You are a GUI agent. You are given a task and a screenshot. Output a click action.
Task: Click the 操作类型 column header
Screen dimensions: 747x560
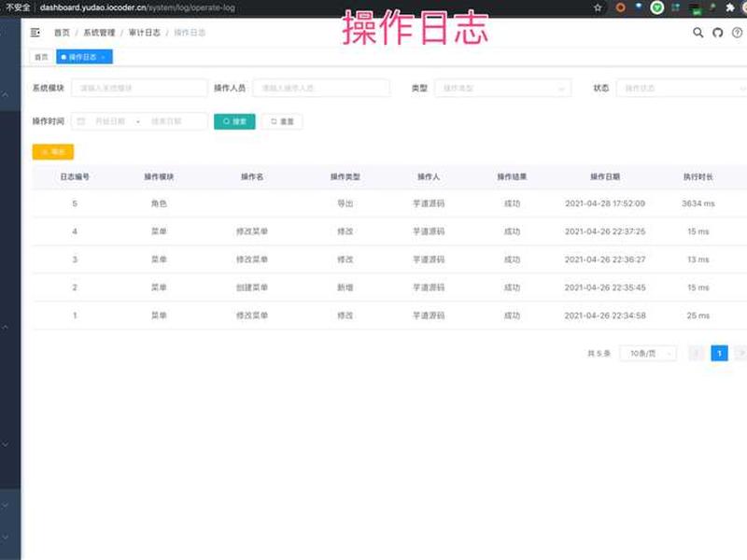[345, 176]
